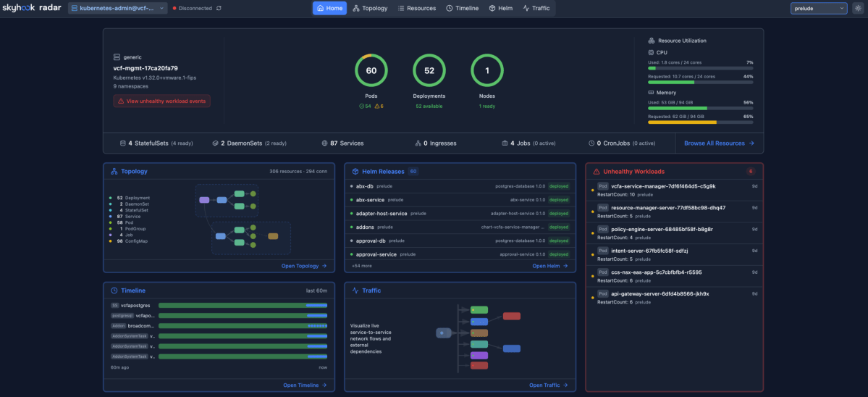Select the Deployments ring indicator
The image size is (868, 397).
pos(429,71)
